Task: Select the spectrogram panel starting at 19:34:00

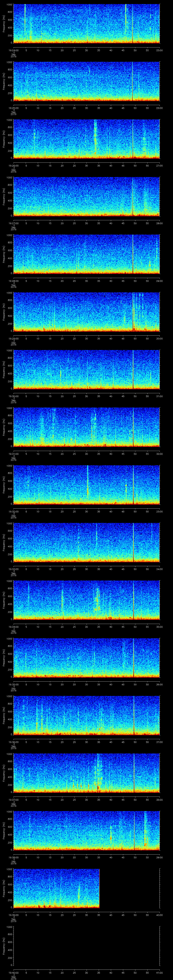Action: pos(86,600)
